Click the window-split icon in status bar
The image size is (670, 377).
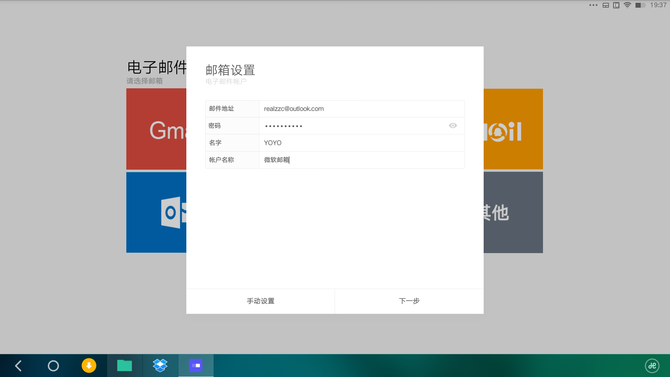coord(616,5)
